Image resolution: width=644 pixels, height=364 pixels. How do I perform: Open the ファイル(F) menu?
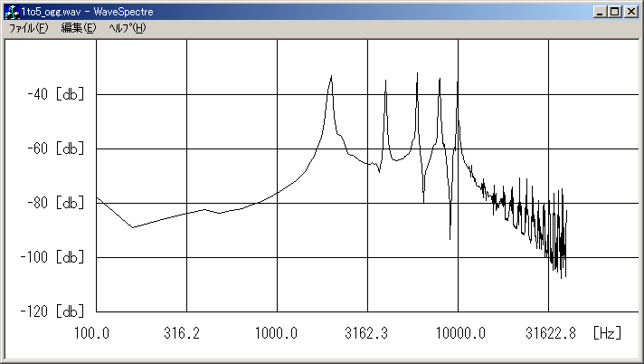pos(28,28)
